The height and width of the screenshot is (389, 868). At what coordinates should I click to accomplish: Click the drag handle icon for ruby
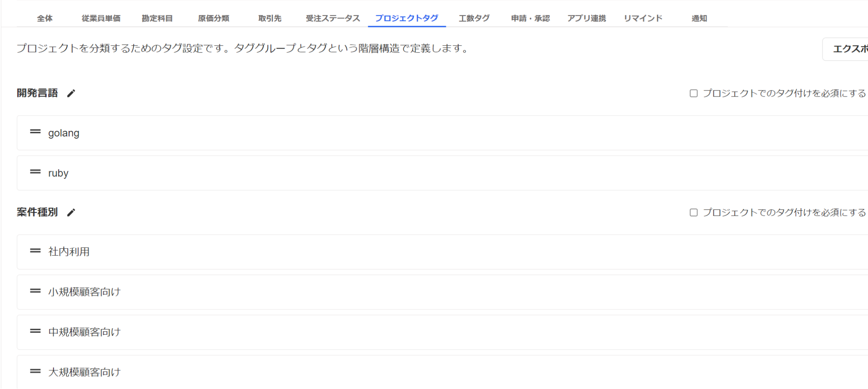[x=35, y=172]
